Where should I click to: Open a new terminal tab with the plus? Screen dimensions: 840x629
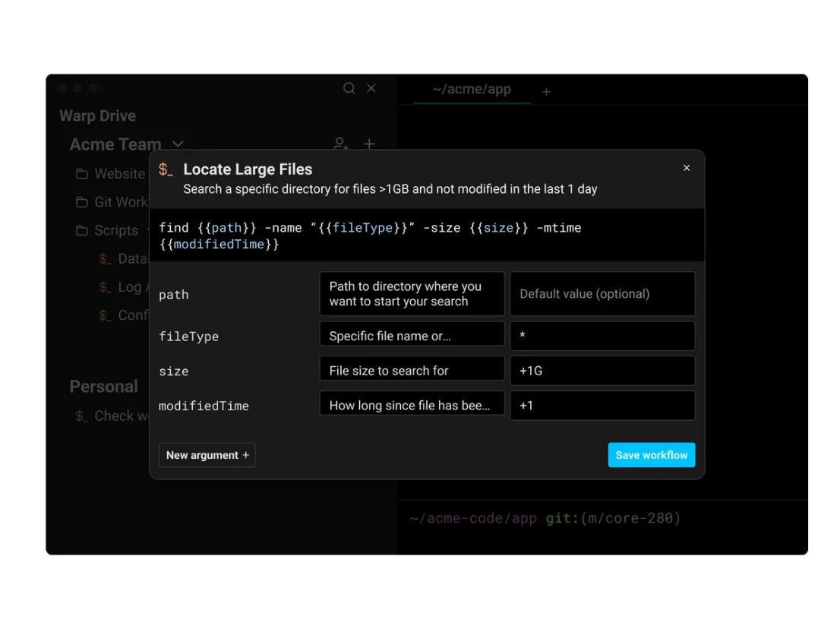tap(546, 91)
